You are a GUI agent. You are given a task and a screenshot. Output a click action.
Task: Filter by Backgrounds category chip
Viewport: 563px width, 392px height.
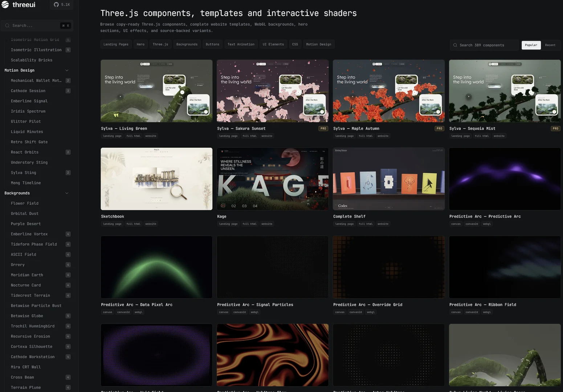pyautogui.click(x=187, y=44)
